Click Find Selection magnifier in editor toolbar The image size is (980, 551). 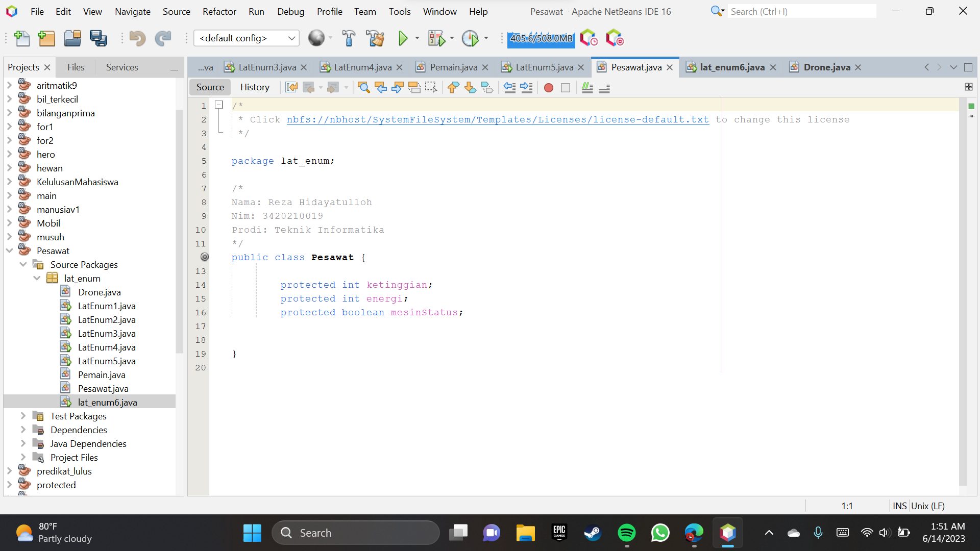[x=363, y=88]
